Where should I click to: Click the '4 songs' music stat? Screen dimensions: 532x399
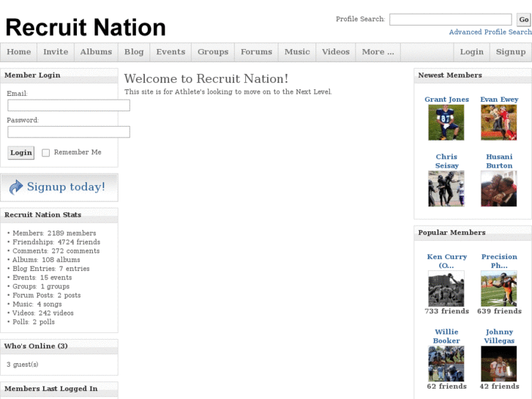point(49,305)
